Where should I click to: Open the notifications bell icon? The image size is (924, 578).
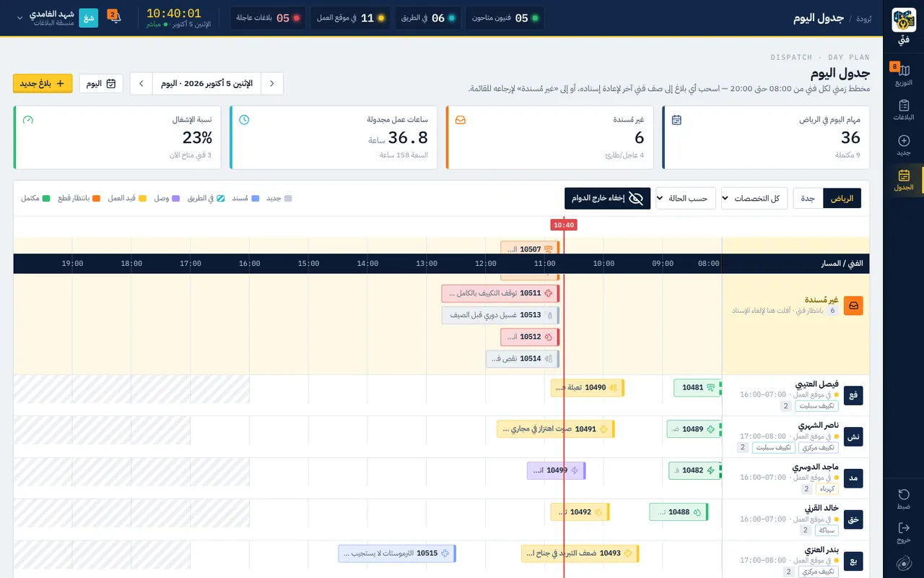pyautogui.click(x=115, y=17)
